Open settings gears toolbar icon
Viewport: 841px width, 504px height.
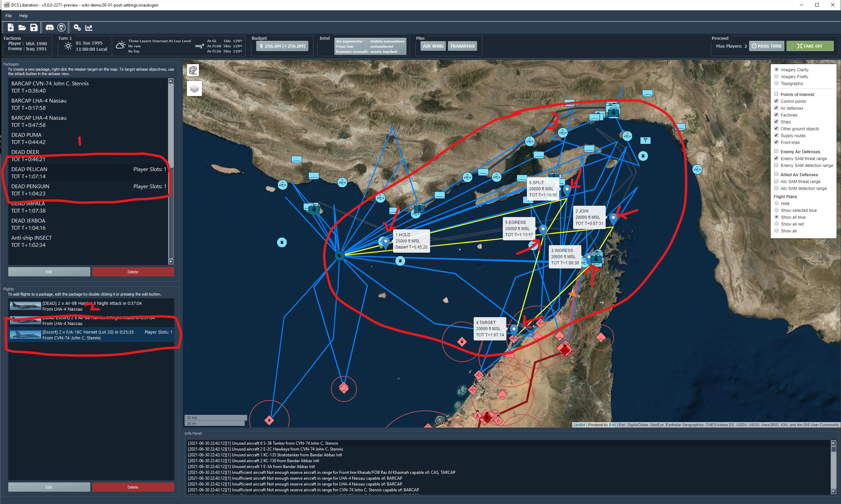tap(77, 27)
